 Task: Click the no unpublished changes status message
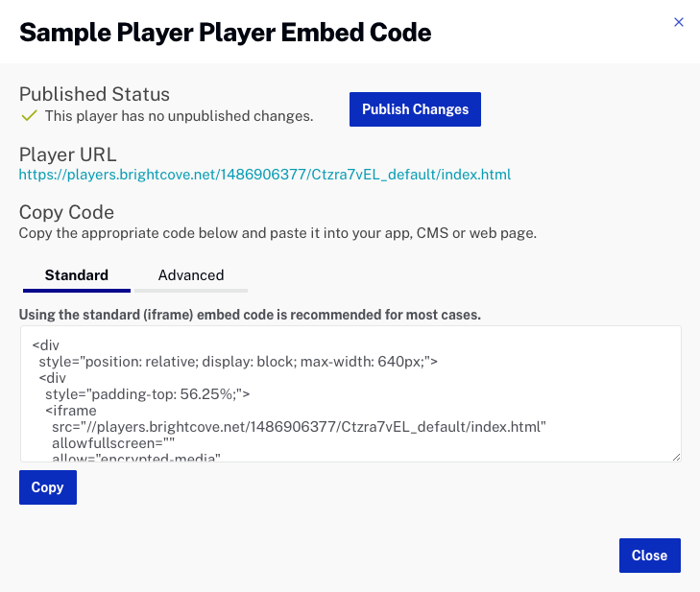179,116
